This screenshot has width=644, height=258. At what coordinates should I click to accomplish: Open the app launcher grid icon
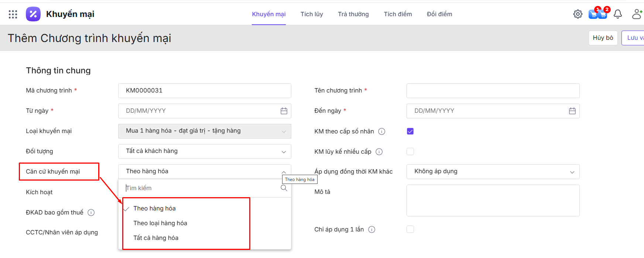(x=13, y=14)
